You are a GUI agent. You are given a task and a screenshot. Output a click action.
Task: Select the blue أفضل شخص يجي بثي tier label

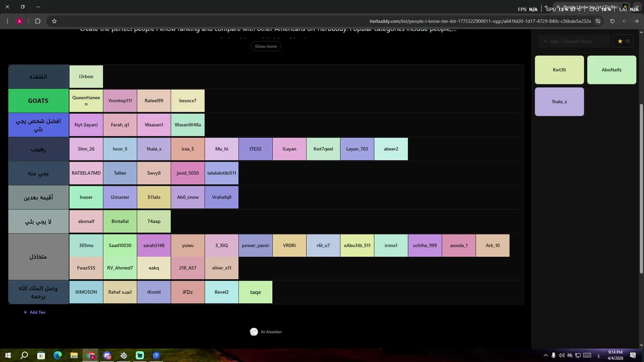[x=38, y=125]
